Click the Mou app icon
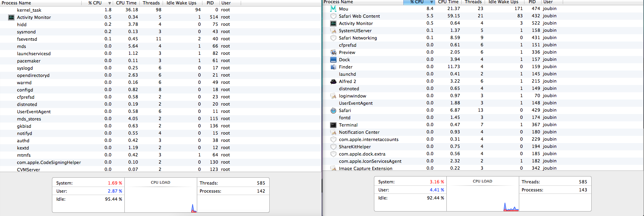644x216 pixels. pyautogui.click(x=333, y=8)
